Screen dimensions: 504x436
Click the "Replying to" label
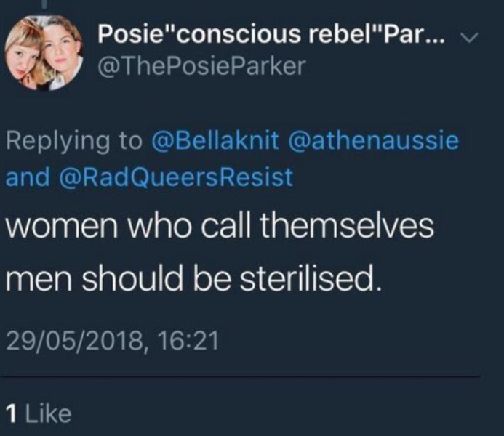point(72,140)
